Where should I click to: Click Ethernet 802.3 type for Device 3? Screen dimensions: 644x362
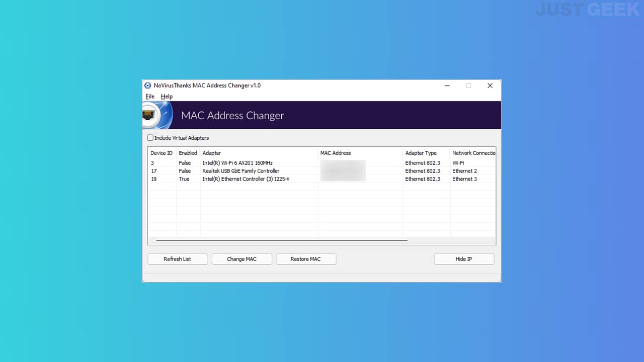coord(423,163)
